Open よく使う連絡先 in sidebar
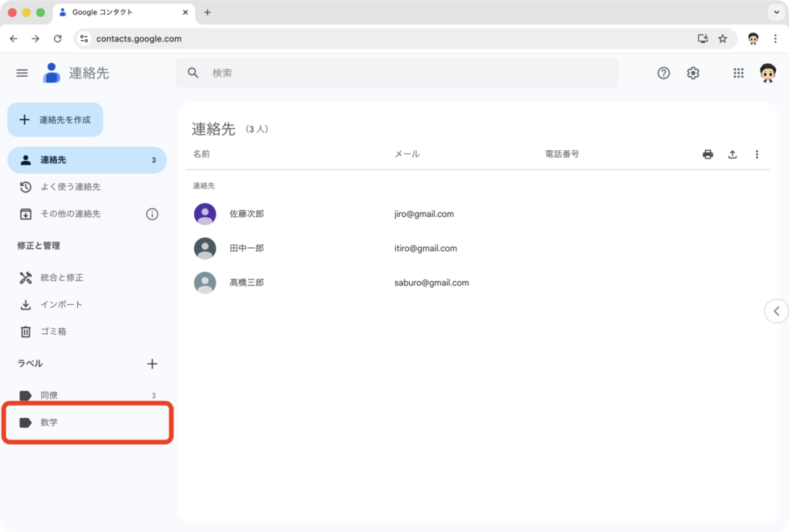The height and width of the screenshot is (532, 789). coord(70,187)
